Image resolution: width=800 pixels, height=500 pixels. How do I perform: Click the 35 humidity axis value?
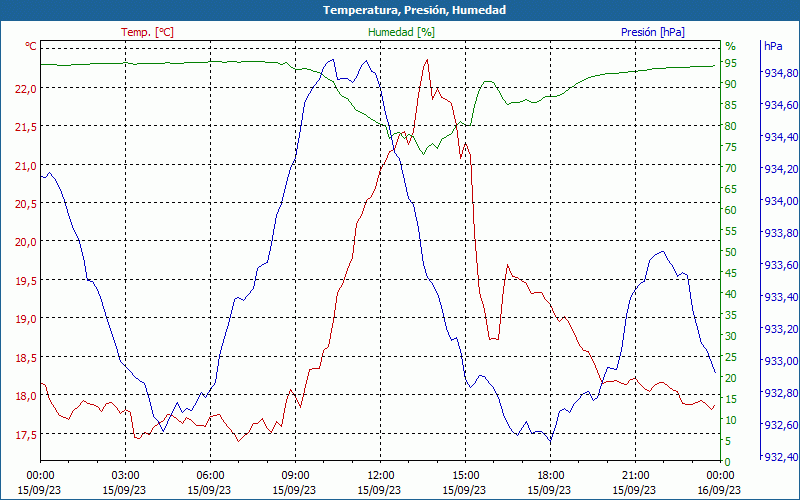click(x=731, y=315)
